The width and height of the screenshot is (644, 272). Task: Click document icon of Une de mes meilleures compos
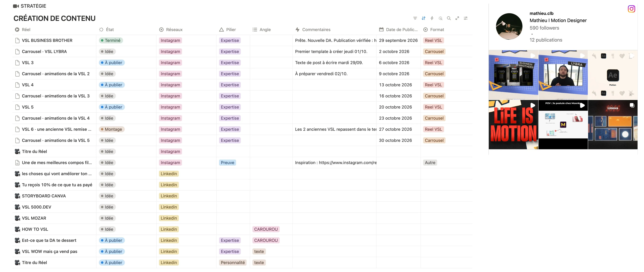[17, 163]
